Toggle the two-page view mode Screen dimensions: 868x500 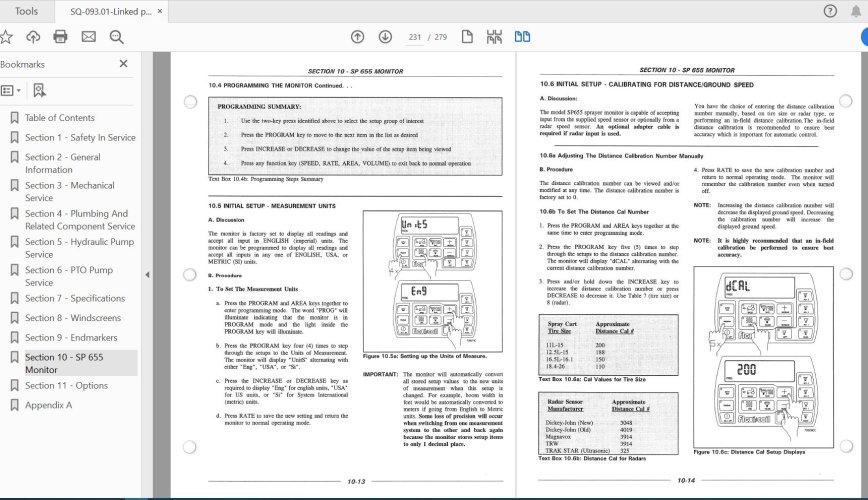click(x=523, y=37)
